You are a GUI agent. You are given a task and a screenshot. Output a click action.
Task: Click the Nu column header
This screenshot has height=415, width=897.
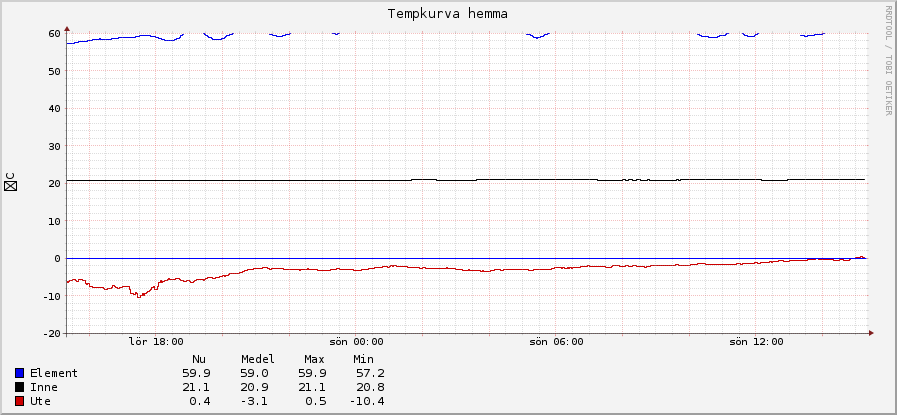[x=198, y=359]
